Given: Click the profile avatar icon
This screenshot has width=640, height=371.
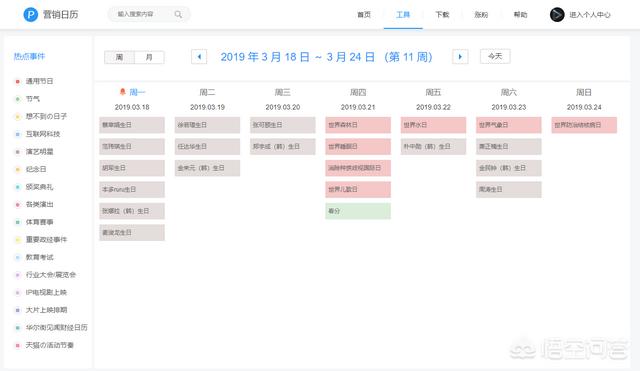Looking at the screenshot, I should (557, 15).
